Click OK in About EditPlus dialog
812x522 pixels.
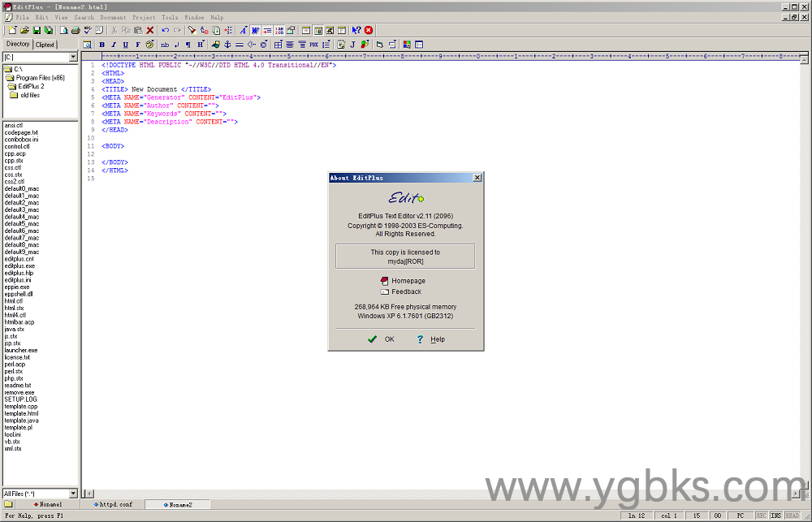(x=381, y=339)
